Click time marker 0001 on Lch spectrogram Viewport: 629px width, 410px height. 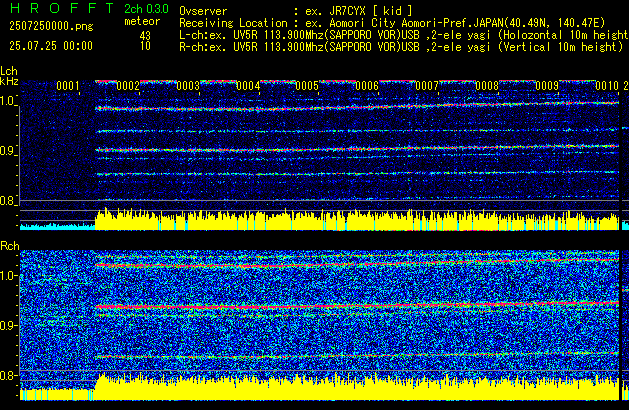(68, 86)
